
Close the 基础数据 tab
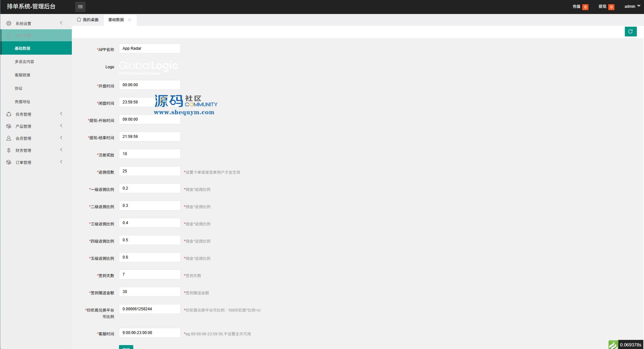129,20
